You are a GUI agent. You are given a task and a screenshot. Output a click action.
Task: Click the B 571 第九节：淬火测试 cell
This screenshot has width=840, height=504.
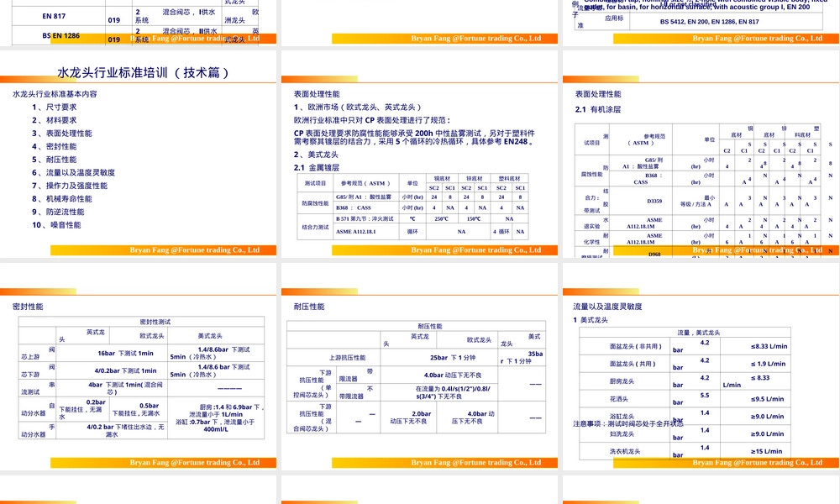point(365,218)
